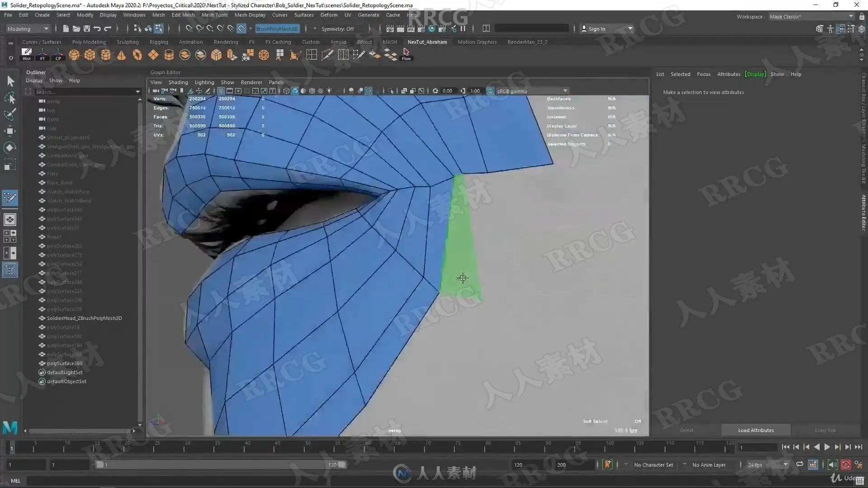
Task: Toggle loop playback mode button
Action: pos(800,465)
